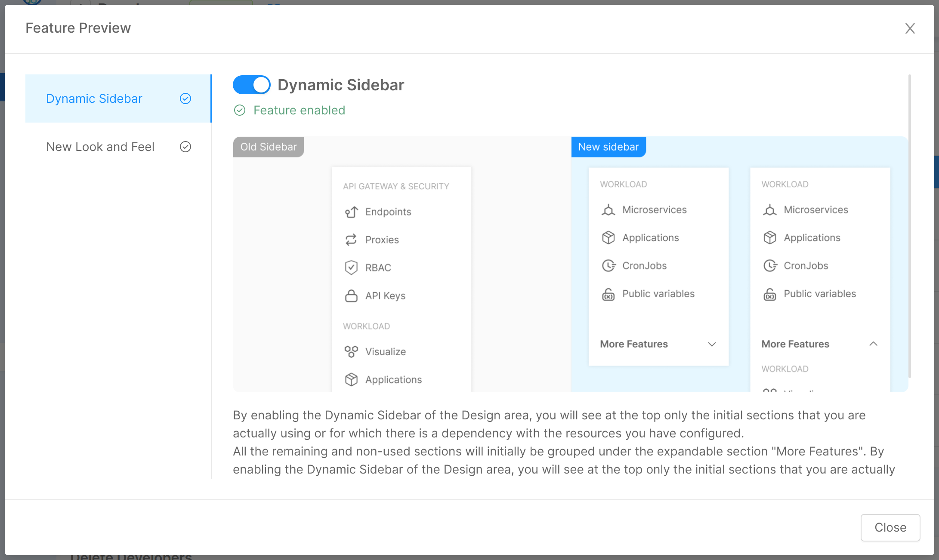Click the New sidebar label tag
Screen dimensions: 939x560
[608, 147]
